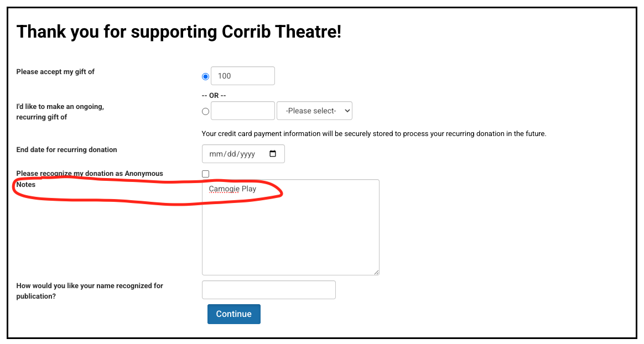The image size is (644, 344).
Task: Click 'Please recognize my donation as Anonymous' label
Action: 90,174
